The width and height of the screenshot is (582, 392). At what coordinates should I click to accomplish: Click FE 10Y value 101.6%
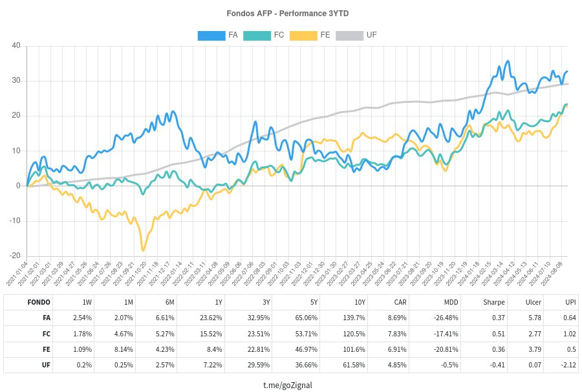pyautogui.click(x=354, y=349)
